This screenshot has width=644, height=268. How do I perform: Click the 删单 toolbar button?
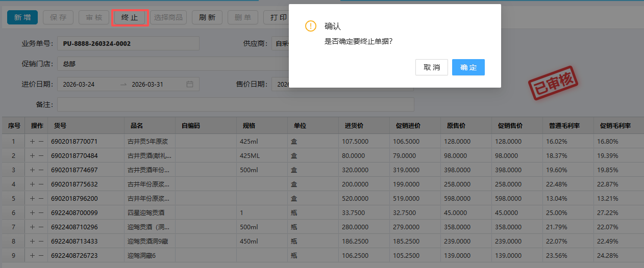[242, 17]
